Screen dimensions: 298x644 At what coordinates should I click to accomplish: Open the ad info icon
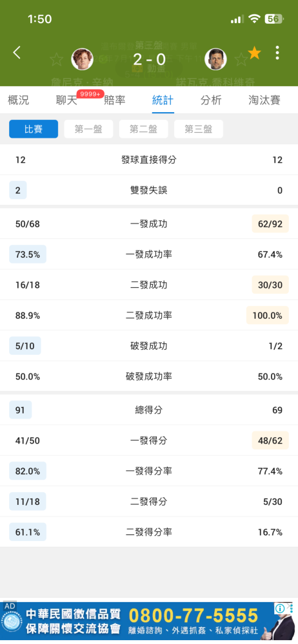click(x=280, y=609)
